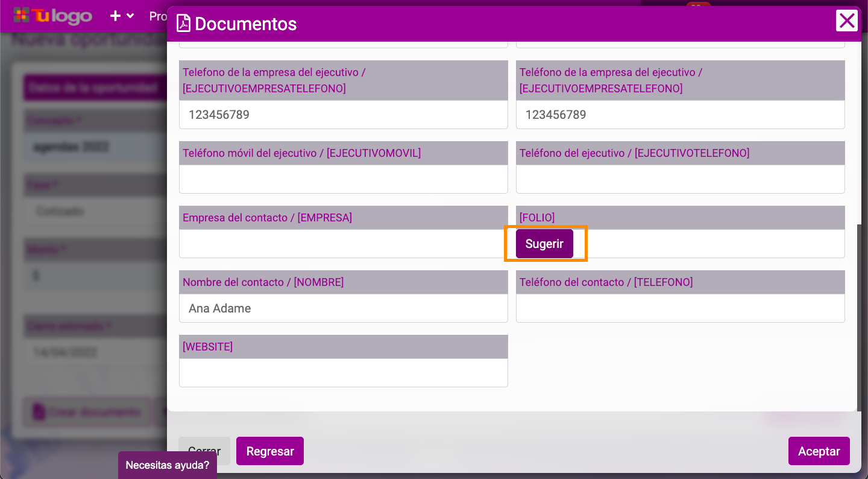The height and width of the screenshot is (479, 868).
Task: Click the Aceptar button
Action: 819,451
